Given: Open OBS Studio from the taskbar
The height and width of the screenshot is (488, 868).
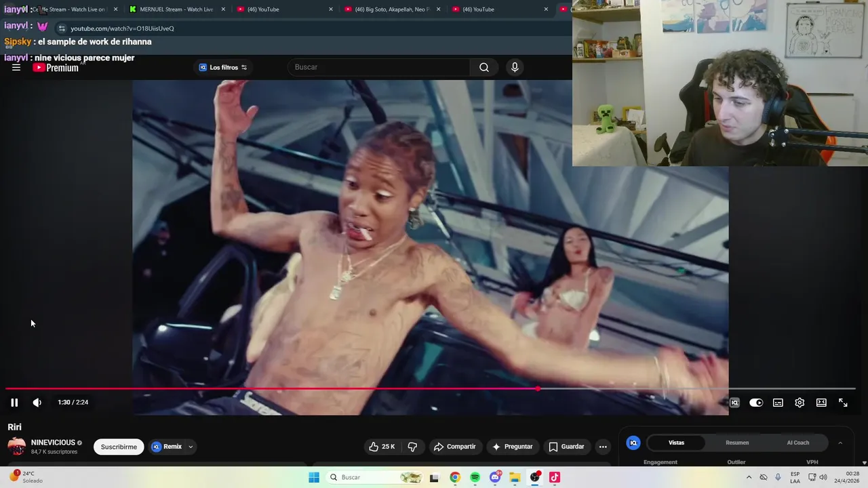Looking at the screenshot, I should point(535,477).
